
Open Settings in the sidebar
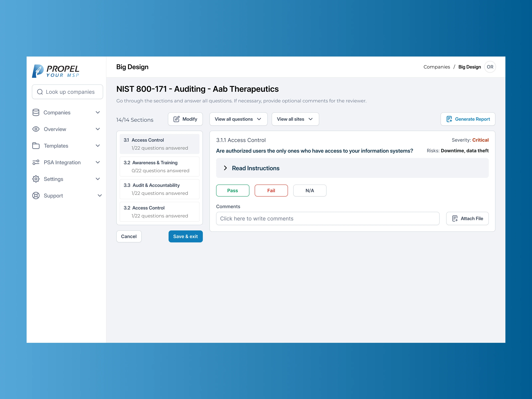(x=66, y=179)
